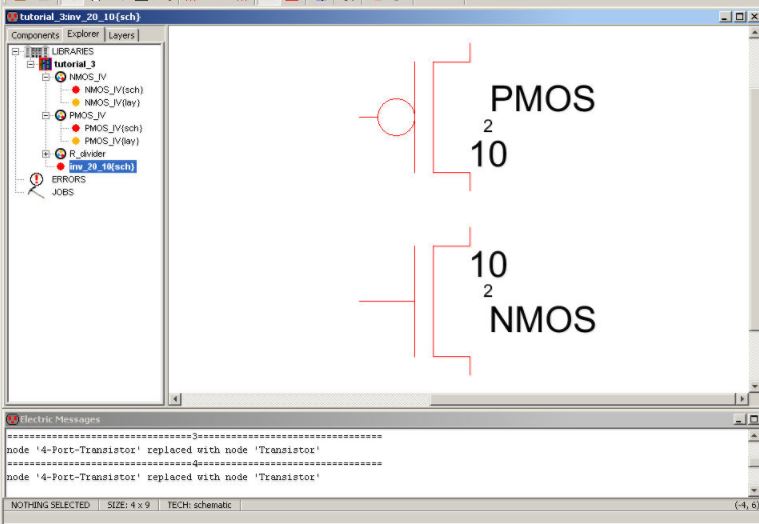
Task: Switch to the Layers tab
Action: (121, 35)
